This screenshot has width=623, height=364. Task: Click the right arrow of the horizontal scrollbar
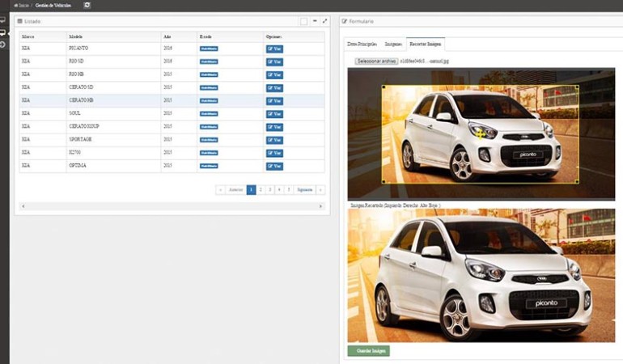click(320, 206)
